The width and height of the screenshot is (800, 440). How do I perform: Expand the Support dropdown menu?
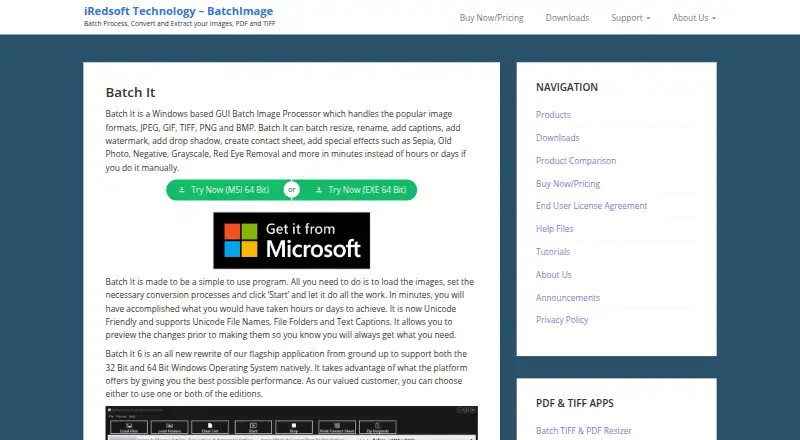click(x=631, y=18)
